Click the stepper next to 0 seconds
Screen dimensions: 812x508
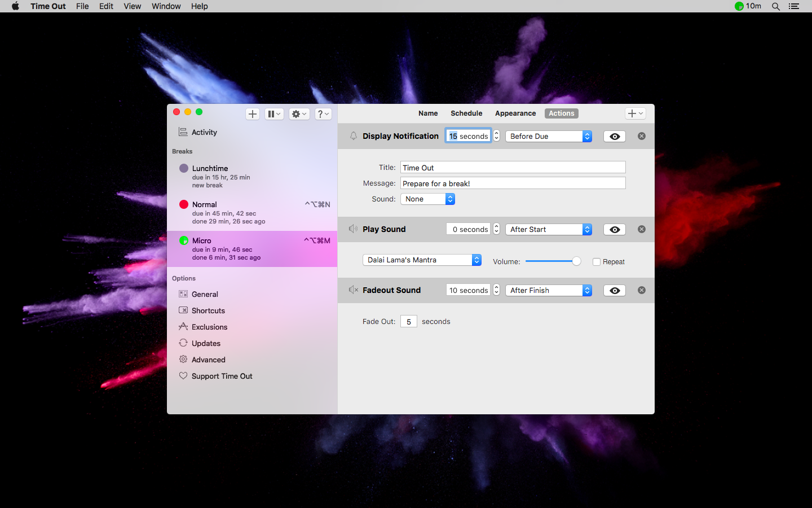[x=496, y=229]
